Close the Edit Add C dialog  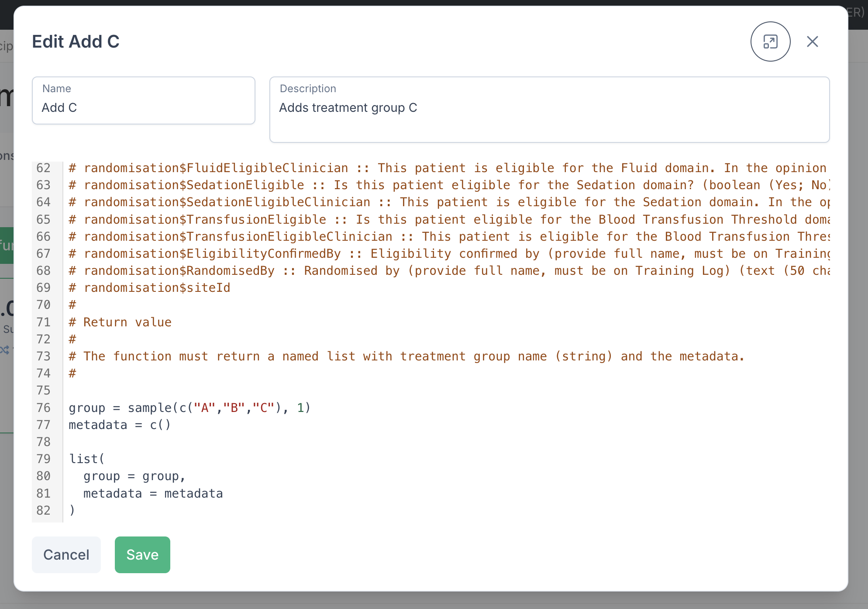[x=812, y=42]
